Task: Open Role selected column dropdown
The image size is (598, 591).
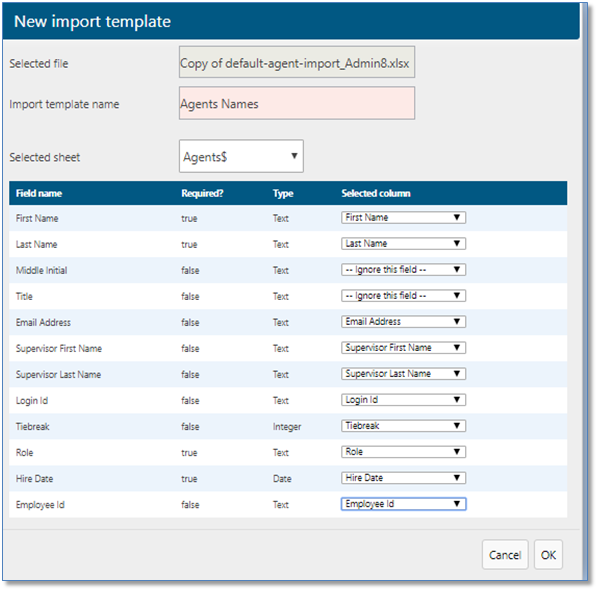Action: (x=403, y=452)
